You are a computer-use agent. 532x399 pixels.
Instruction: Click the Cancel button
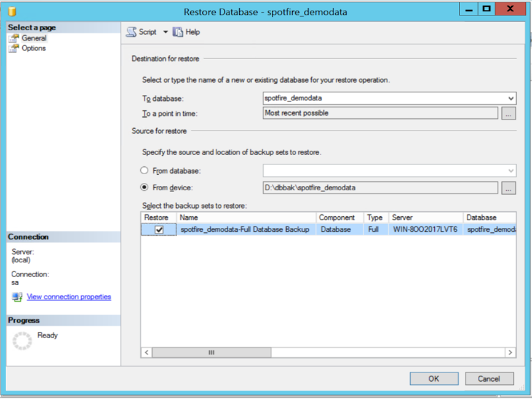pos(489,379)
